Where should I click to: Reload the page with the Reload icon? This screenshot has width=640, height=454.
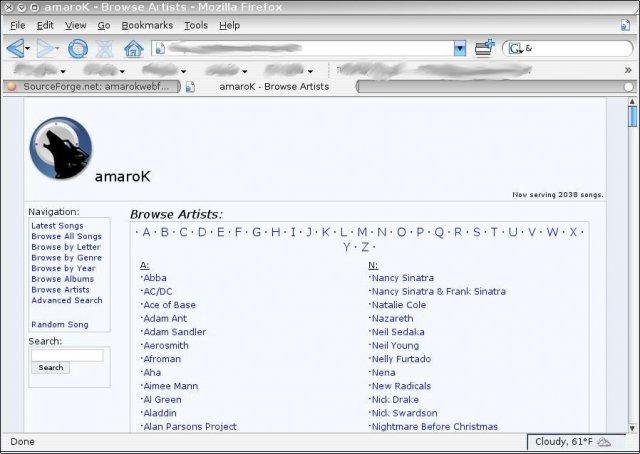(78, 49)
